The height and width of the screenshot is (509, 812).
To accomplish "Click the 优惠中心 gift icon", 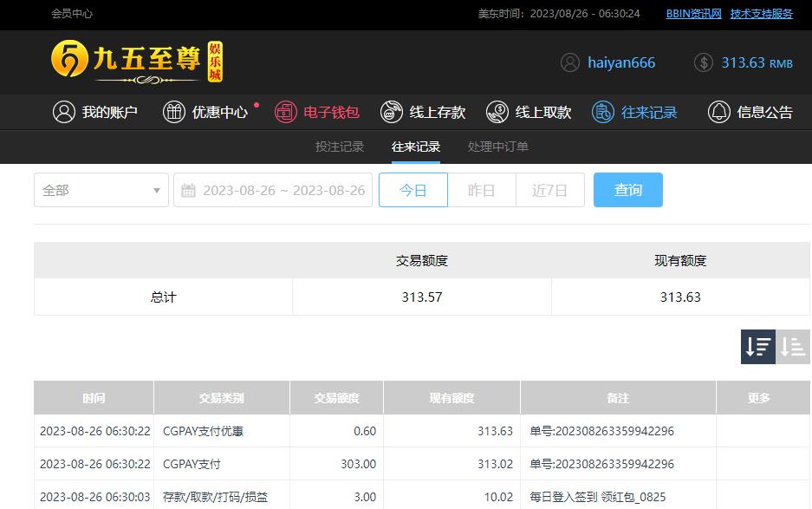I will click(x=174, y=112).
